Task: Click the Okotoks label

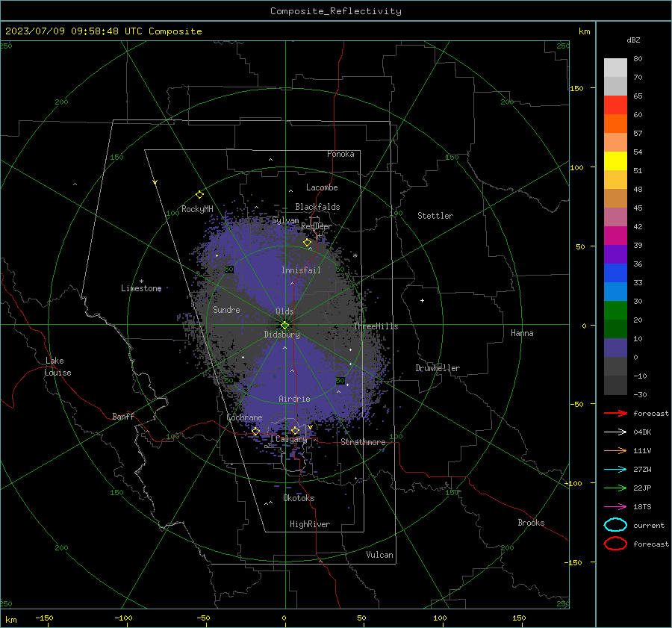Action: point(299,498)
